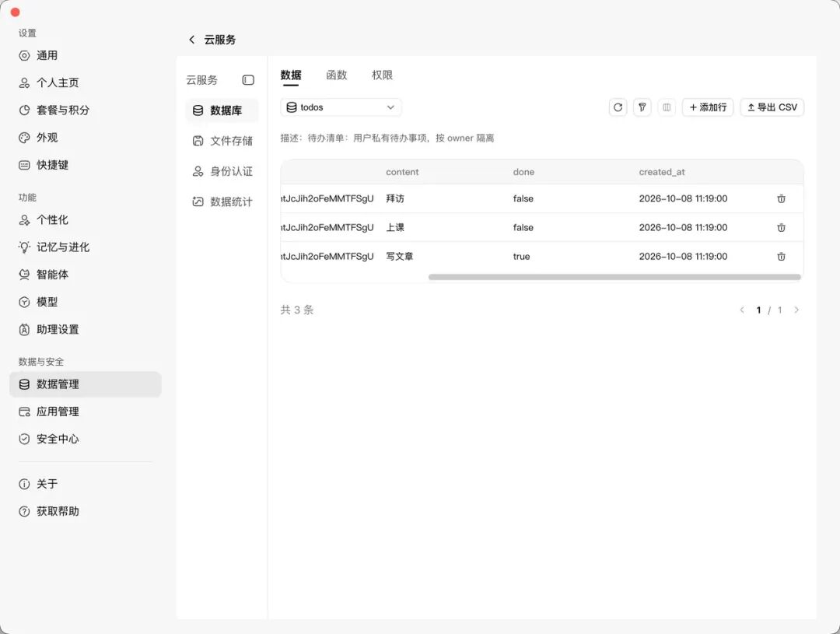
Task: Select 数据管理 in sidebar
Action: [x=86, y=384]
